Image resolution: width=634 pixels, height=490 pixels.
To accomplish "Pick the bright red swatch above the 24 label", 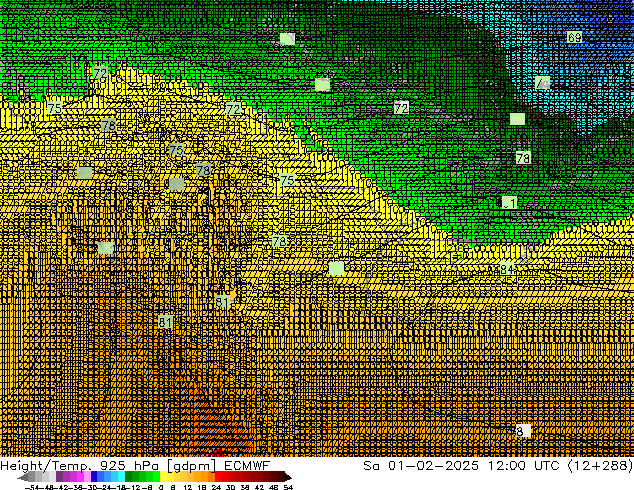I will pos(218,477).
